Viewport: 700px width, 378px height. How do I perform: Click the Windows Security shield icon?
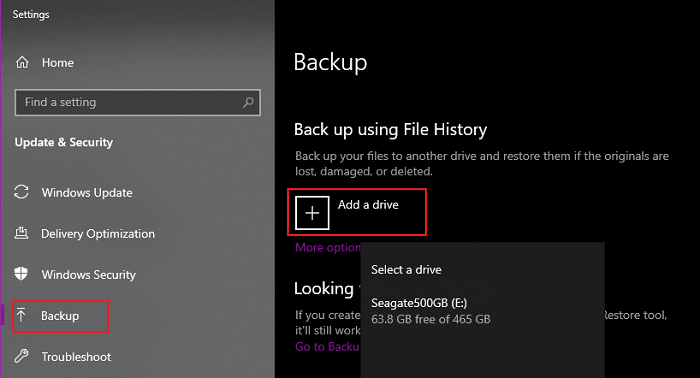pos(21,274)
